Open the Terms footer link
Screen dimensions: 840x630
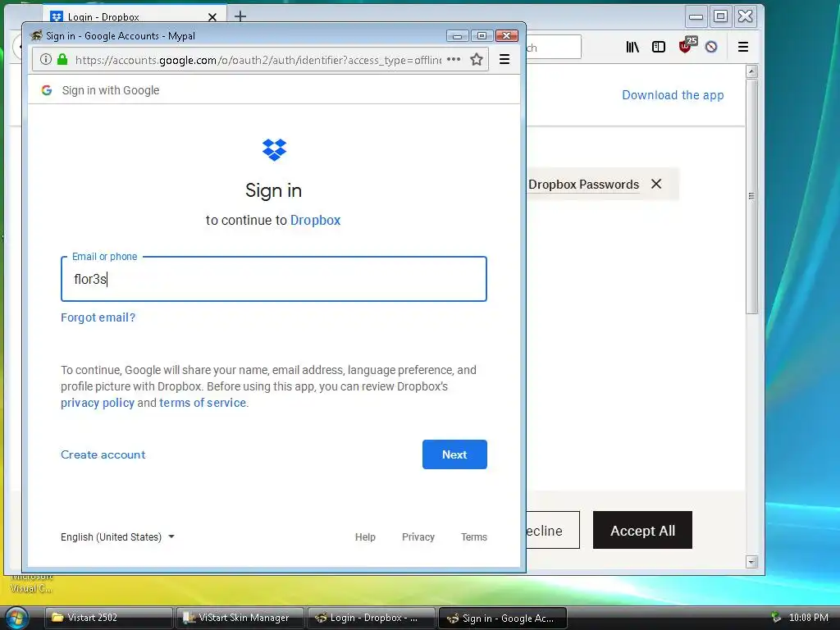tap(473, 536)
